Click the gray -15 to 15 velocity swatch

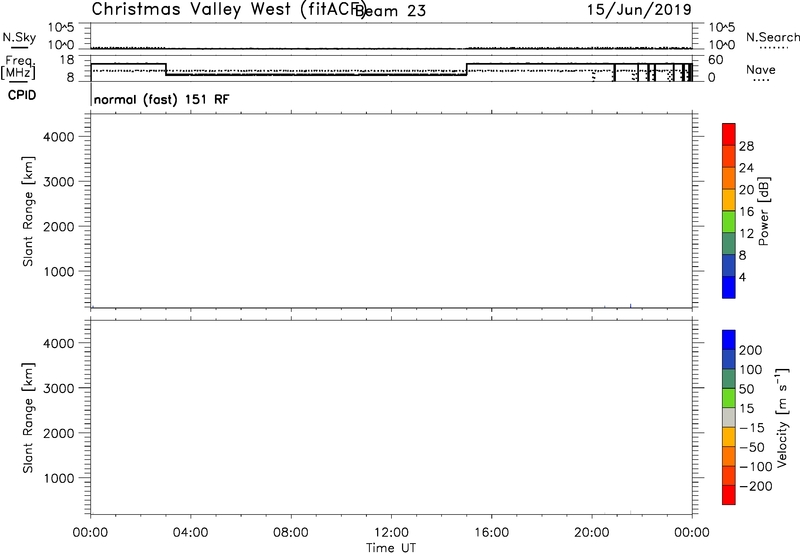(x=729, y=418)
